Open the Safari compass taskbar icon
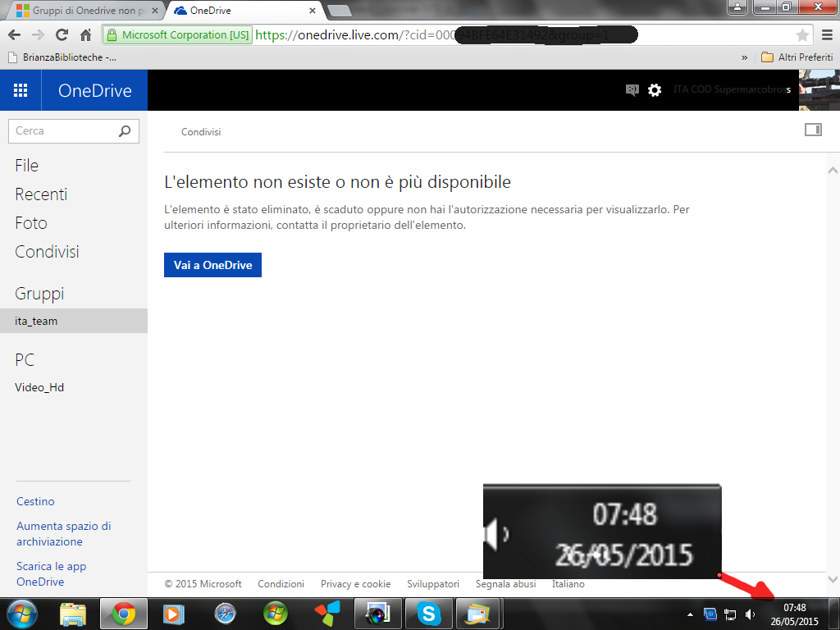 tap(225, 614)
